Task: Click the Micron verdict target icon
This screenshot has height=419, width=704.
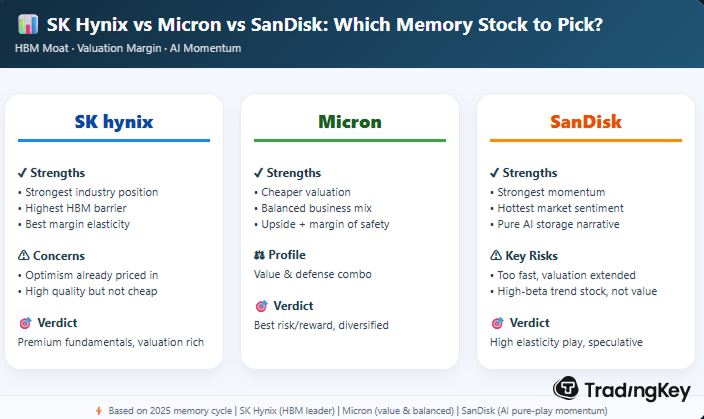Action: [260, 306]
